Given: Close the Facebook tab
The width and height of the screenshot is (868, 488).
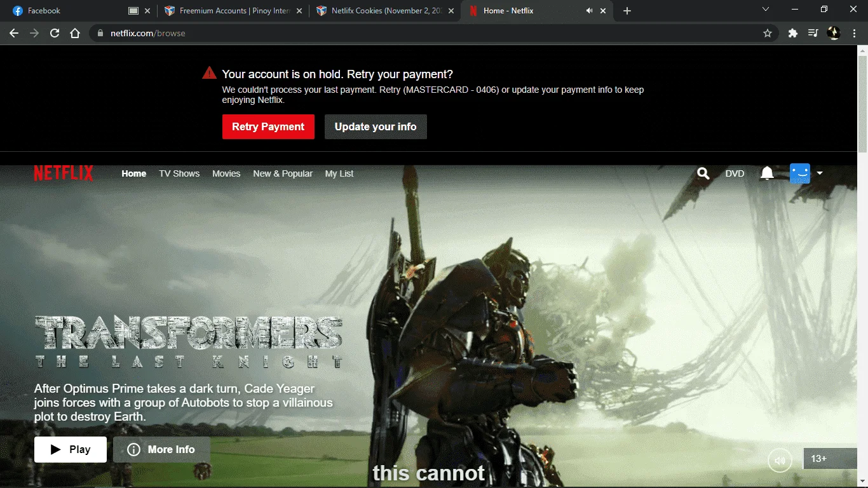Looking at the screenshot, I should click(x=147, y=11).
